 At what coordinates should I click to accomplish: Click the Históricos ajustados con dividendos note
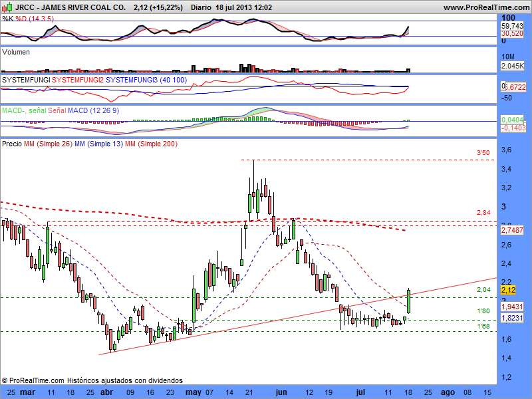tap(125, 380)
